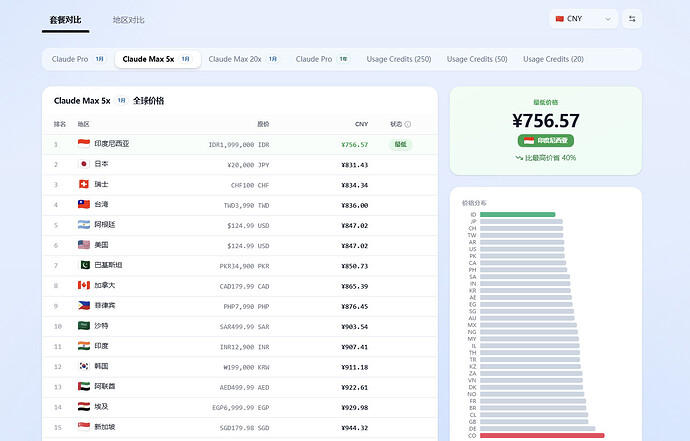Click the 菲律宾 region name
Viewport: 690px width, 441px height.
pyautogui.click(x=105, y=305)
